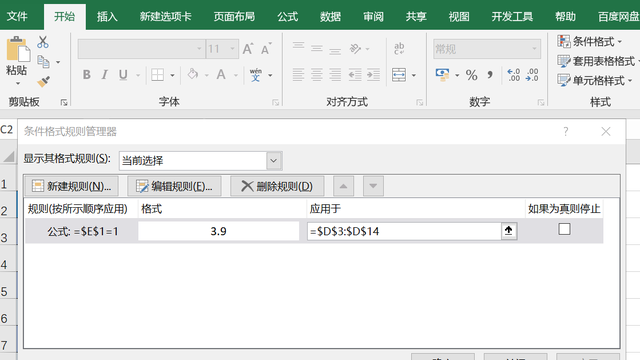The width and height of the screenshot is (640, 360).
Task: Toggle 如果为真则停止 checkbox
Action: coord(564,229)
